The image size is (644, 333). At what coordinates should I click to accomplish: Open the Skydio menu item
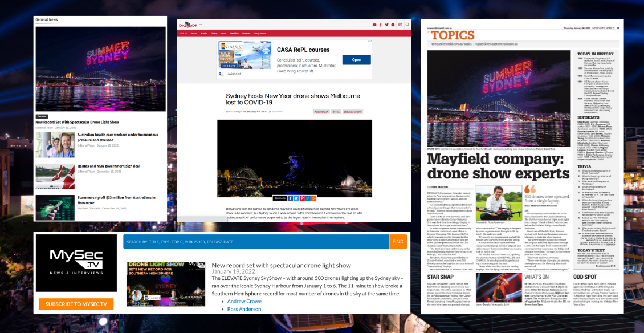coord(203,33)
